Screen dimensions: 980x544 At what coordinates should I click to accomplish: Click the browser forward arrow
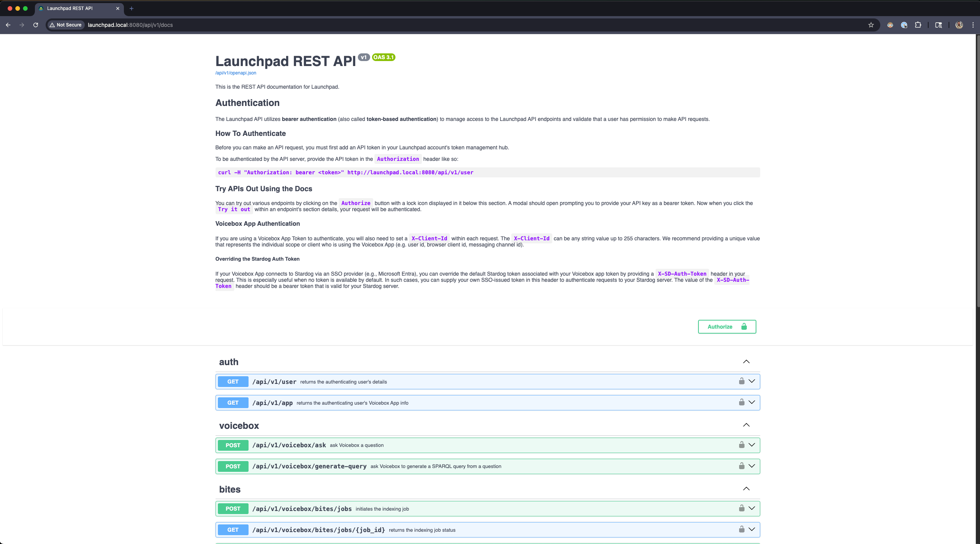[x=22, y=25]
